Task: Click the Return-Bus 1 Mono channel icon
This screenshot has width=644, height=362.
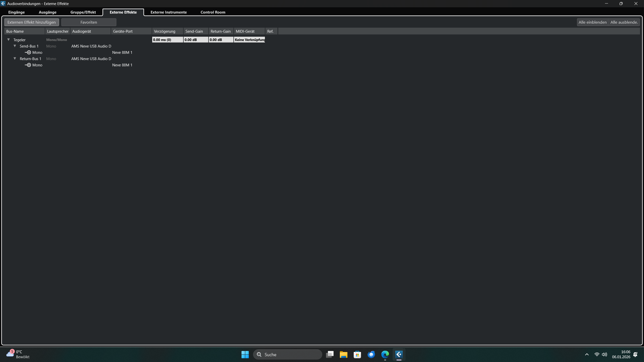Action: pos(28,65)
